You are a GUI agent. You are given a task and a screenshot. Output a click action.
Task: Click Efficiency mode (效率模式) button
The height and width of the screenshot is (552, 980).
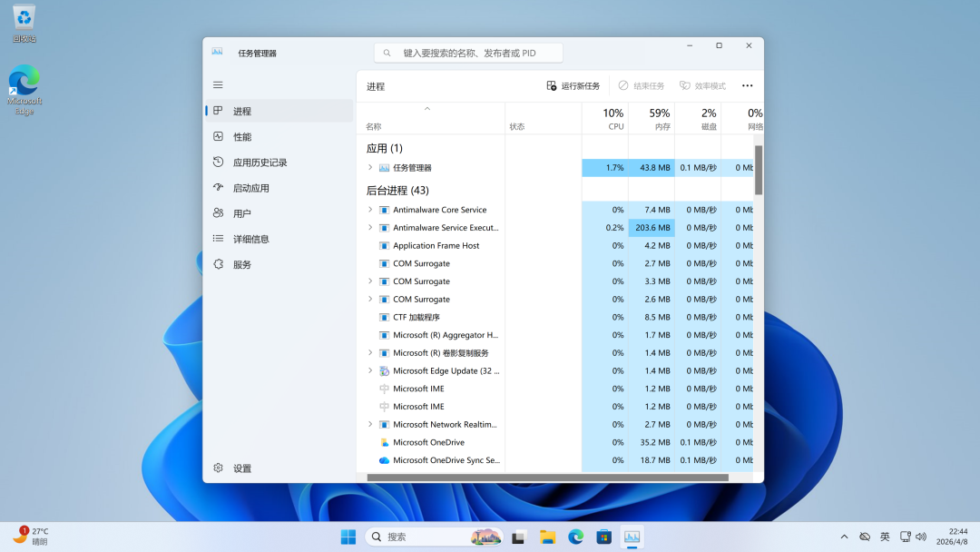tap(702, 85)
